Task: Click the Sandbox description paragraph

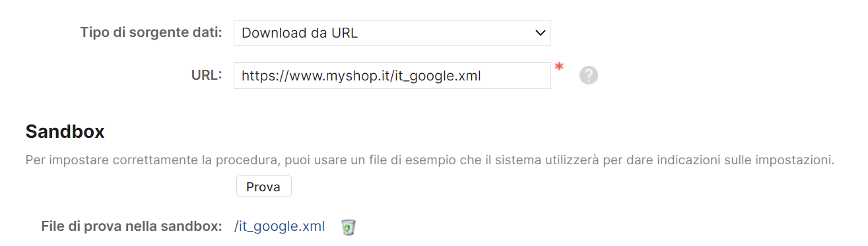Action: point(430,160)
